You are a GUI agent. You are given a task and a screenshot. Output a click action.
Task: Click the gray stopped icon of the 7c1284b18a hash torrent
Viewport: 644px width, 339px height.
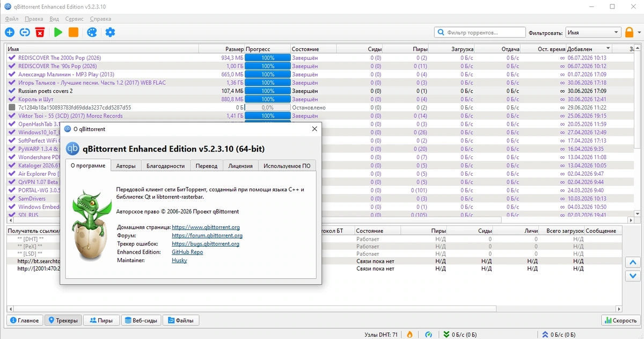coord(12,107)
